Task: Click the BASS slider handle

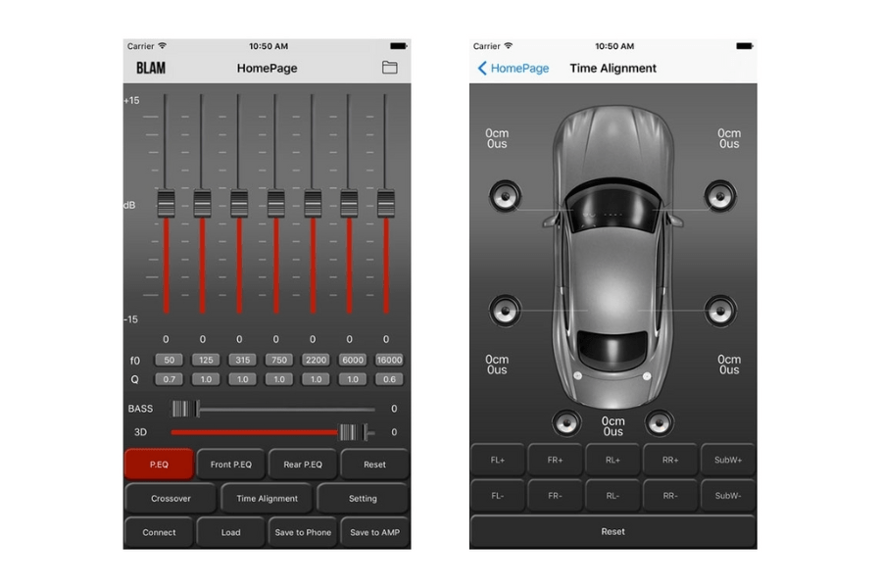Action: coord(185,409)
